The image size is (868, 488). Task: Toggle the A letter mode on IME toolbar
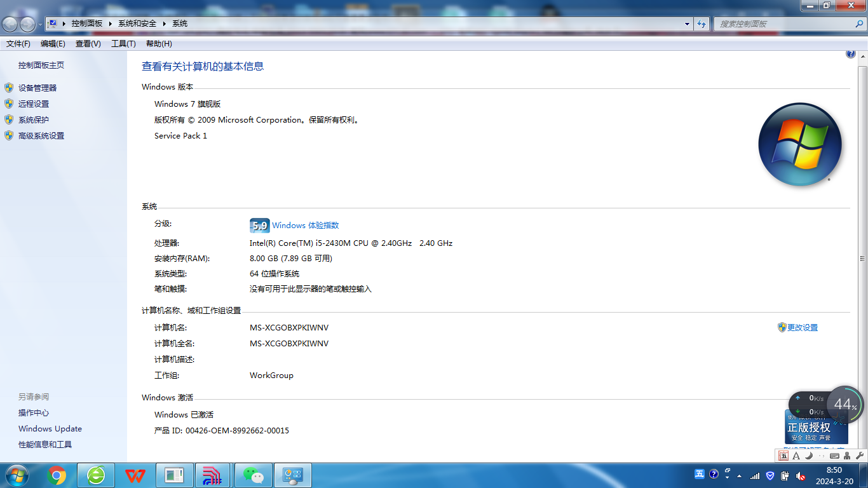pyautogui.click(x=796, y=456)
